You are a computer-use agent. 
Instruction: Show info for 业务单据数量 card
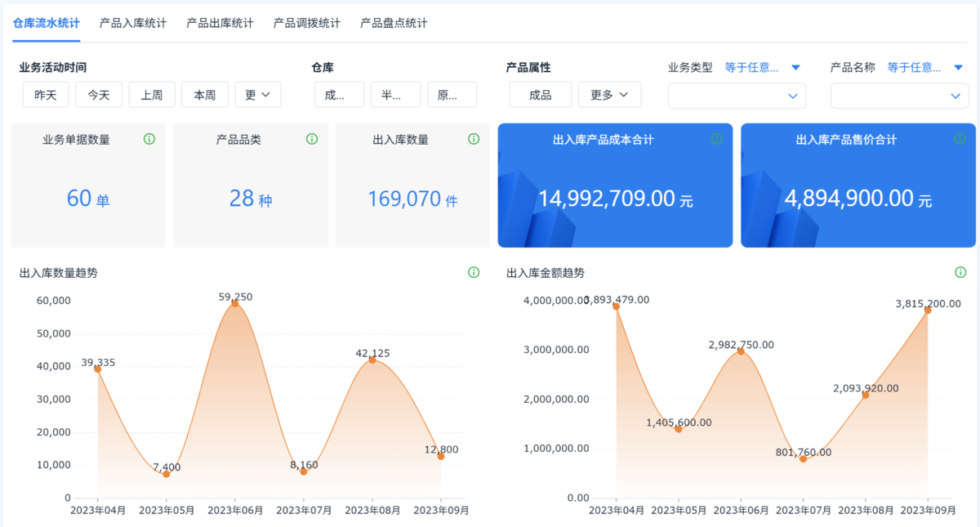pyautogui.click(x=149, y=139)
